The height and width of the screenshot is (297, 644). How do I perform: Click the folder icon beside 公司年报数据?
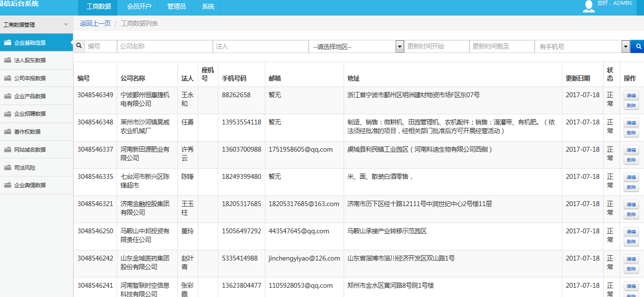coord(7,78)
